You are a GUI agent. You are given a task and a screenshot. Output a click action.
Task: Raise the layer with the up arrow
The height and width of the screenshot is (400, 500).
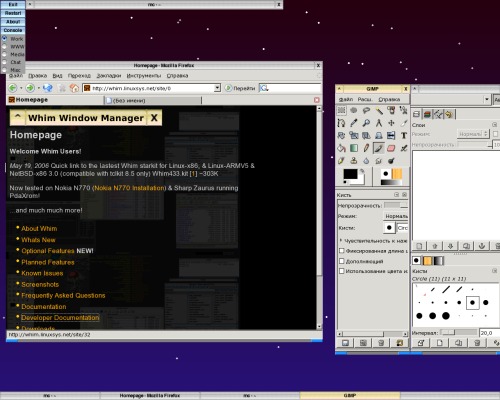435,246
